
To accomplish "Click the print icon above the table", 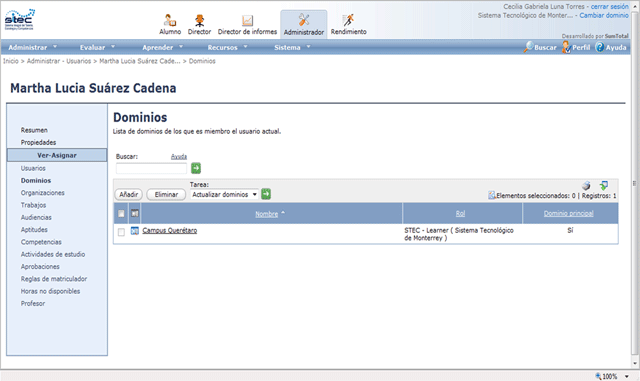I will coord(586,185).
